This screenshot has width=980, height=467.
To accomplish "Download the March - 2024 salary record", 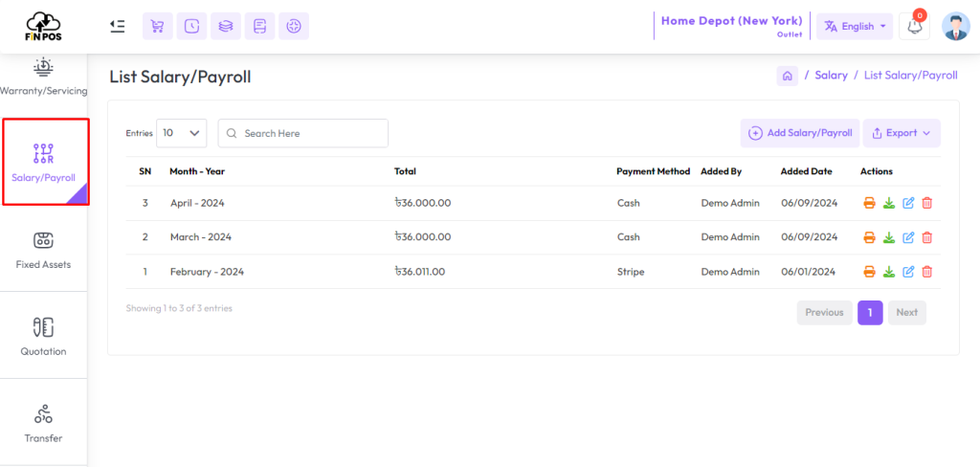I will [889, 237].
